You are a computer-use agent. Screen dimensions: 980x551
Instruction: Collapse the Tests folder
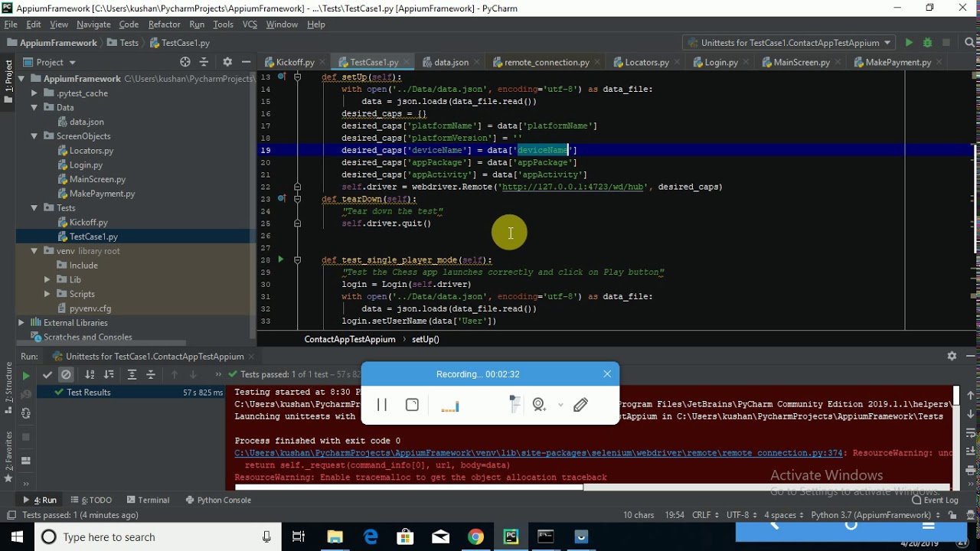click(x=34, y=208)
